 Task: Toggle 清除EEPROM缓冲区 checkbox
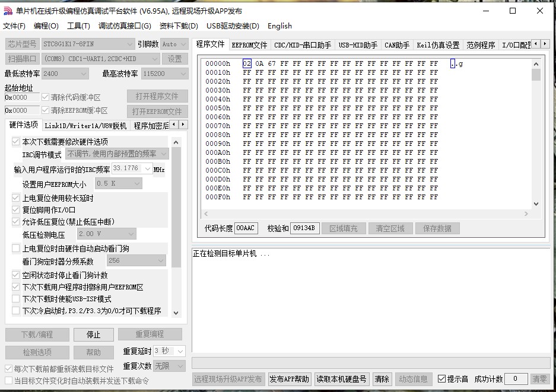[x=45, y=110]
